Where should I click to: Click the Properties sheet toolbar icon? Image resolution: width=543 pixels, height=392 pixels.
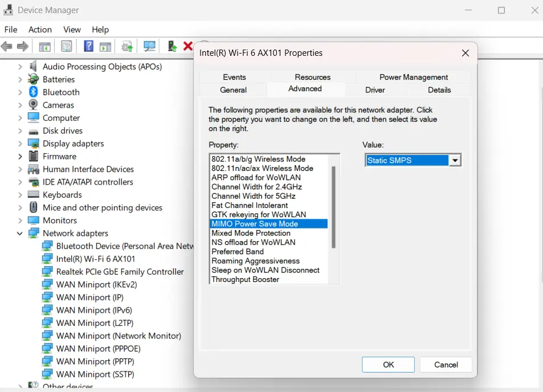(66, 46)
